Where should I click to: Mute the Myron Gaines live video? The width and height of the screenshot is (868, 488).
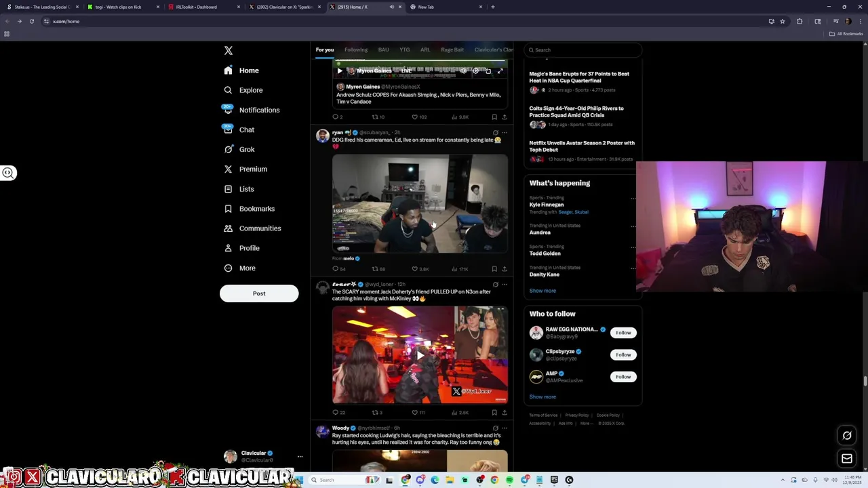click(463, 70)
